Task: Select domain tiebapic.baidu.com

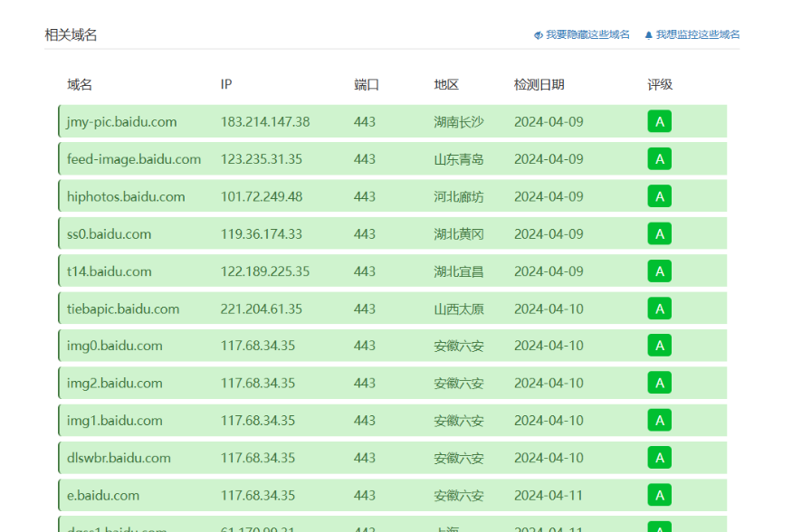Action: (x=123, y=309)
